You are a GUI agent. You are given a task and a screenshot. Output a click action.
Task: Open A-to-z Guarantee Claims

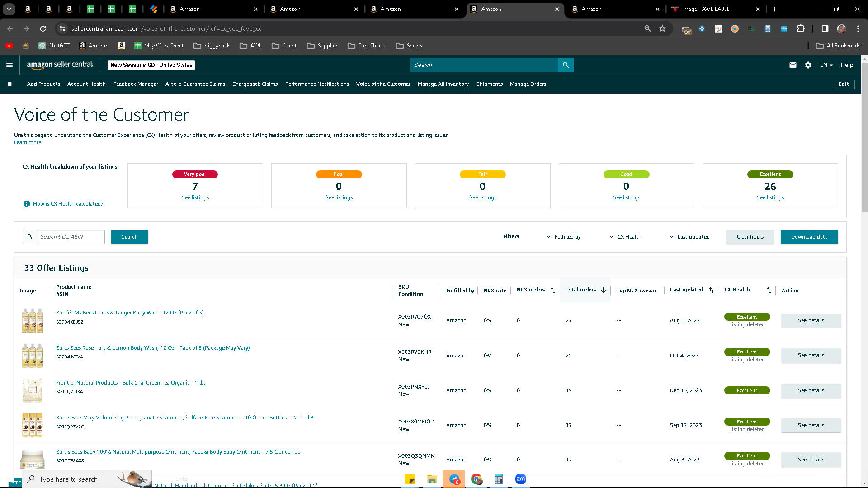195,84
